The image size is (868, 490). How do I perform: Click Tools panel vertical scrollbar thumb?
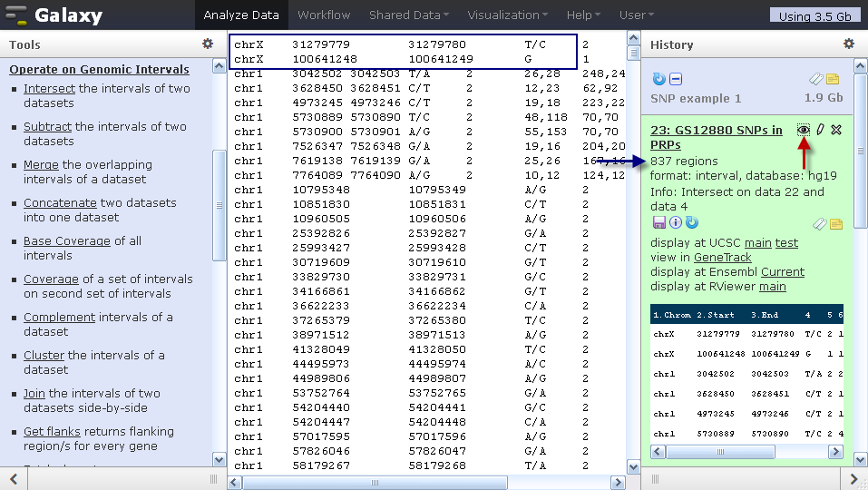[219, 205]
